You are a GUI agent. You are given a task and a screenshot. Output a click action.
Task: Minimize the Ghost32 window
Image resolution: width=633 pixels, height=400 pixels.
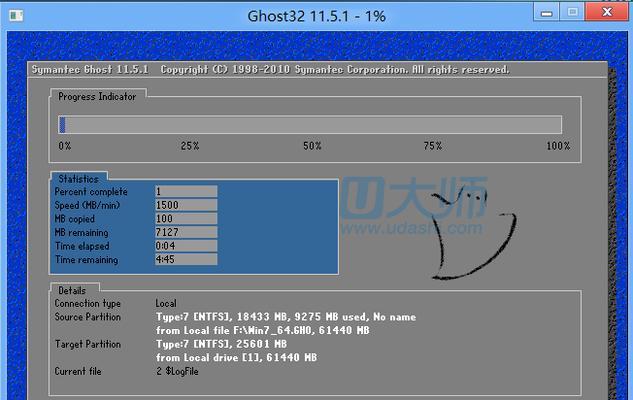pyautogui.click(x=546, y=12)
